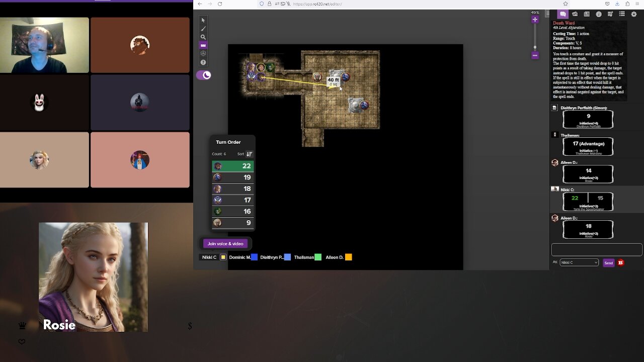Select the turn order entry with 22
The image size is (644, 362).
click(233, 166)
